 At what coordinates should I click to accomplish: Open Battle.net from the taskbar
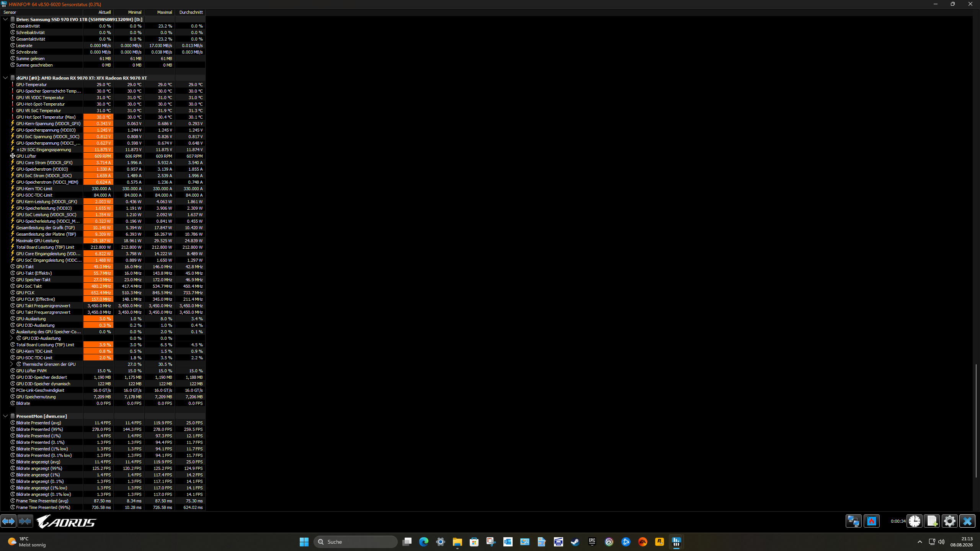pyautogui.click(x=626, y=542)
